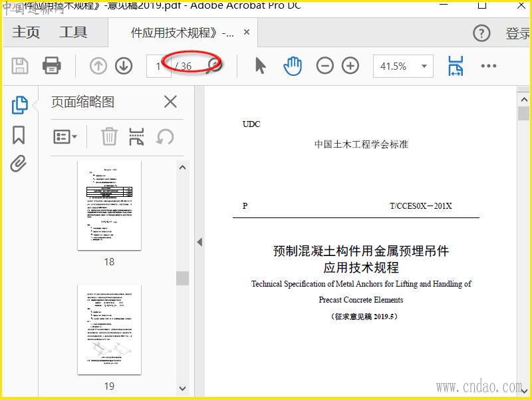Screen dimensions: 532x399
Task: Click thumbnail panel scroll down arrow
Action: (x=182, y=388)
